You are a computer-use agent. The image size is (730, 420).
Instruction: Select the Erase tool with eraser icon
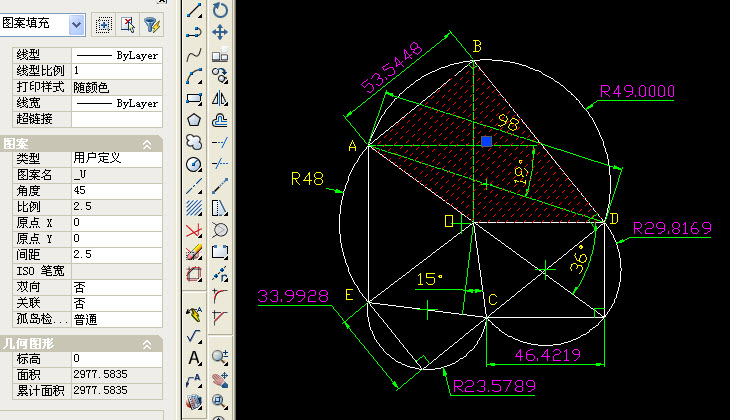pyautogui.click(x=194, y=252)
